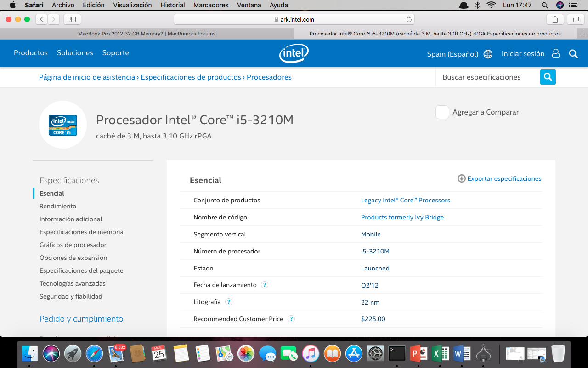Screen dimensions: 588x368
Task: Show all tabs overview in Safari
Action: (x=576, y=19)
